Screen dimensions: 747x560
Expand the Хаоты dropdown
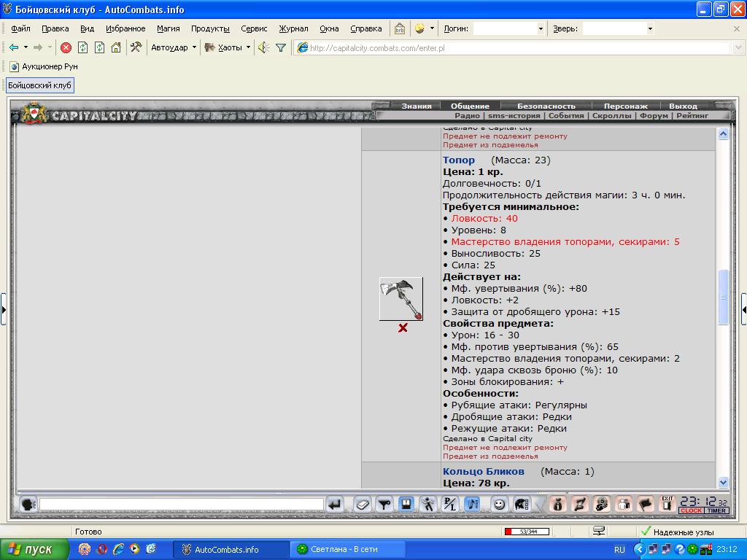(248, 47)
